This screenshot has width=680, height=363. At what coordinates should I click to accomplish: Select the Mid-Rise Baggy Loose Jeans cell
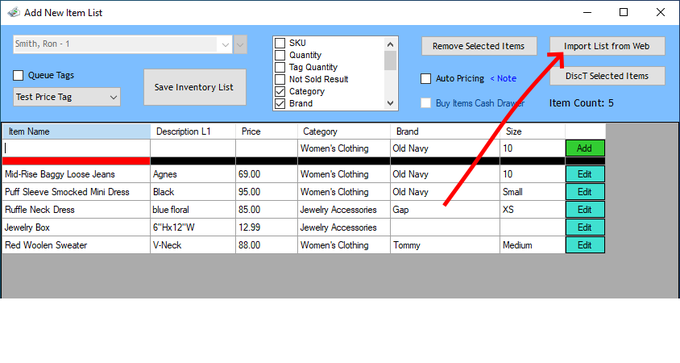(x=76, y=174)
